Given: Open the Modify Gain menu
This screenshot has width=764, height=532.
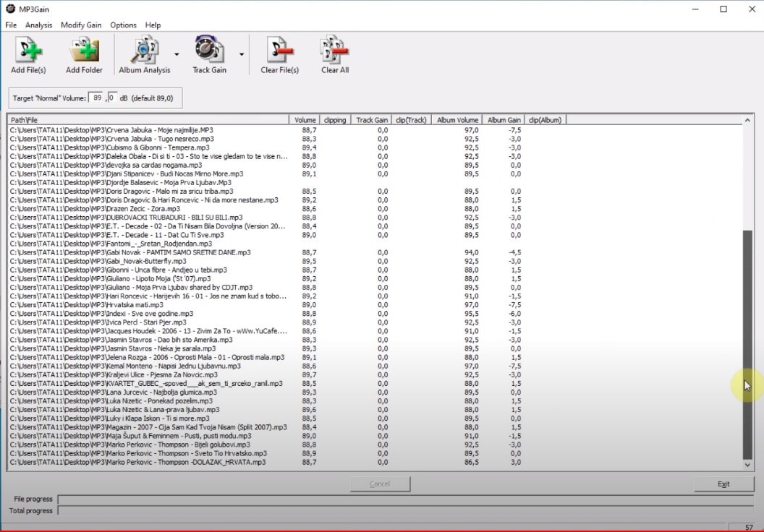Looking at the screenshot, I should (81, 25).
